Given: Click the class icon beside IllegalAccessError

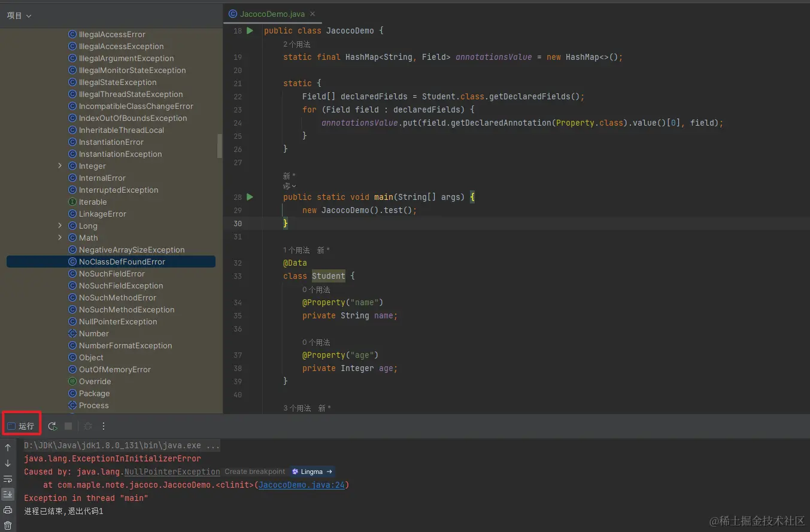Looking at the screenshot, I should pos(72,35).
